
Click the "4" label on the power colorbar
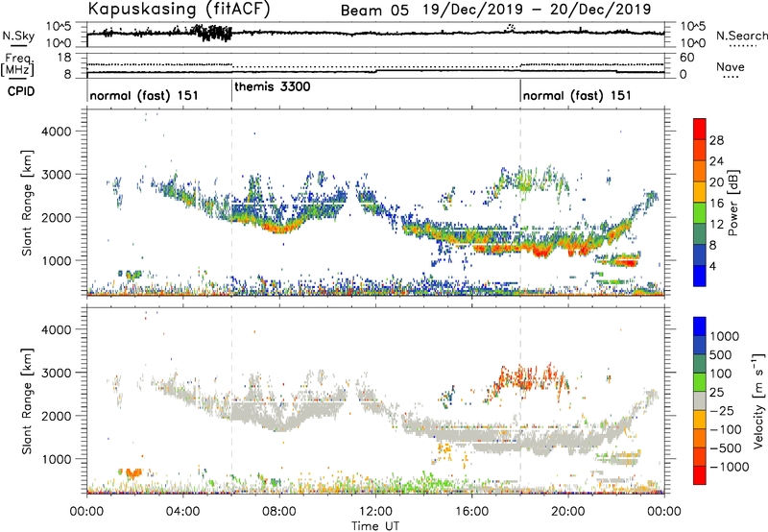pos(712,266)
